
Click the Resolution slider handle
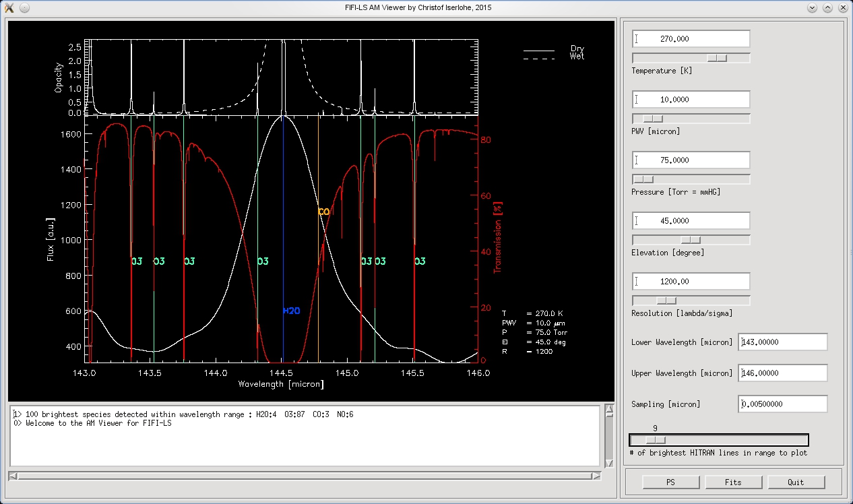(x=666, y=301)
